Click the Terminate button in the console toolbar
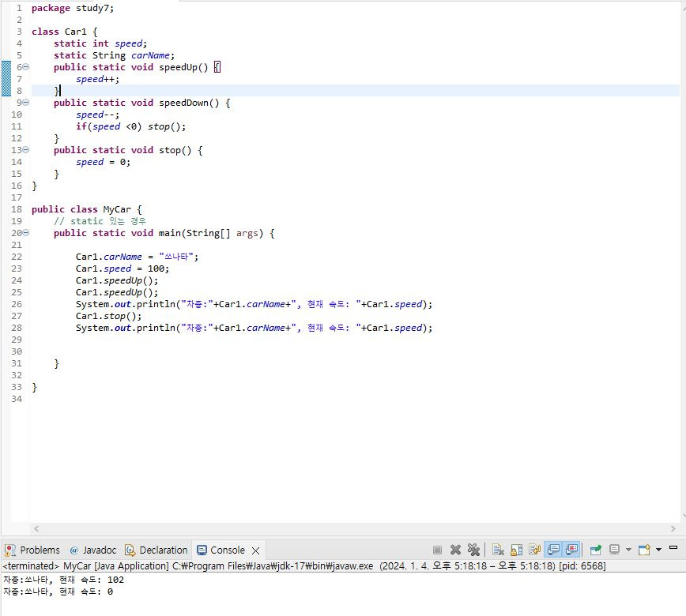686x616 pixels. (437, 550)
